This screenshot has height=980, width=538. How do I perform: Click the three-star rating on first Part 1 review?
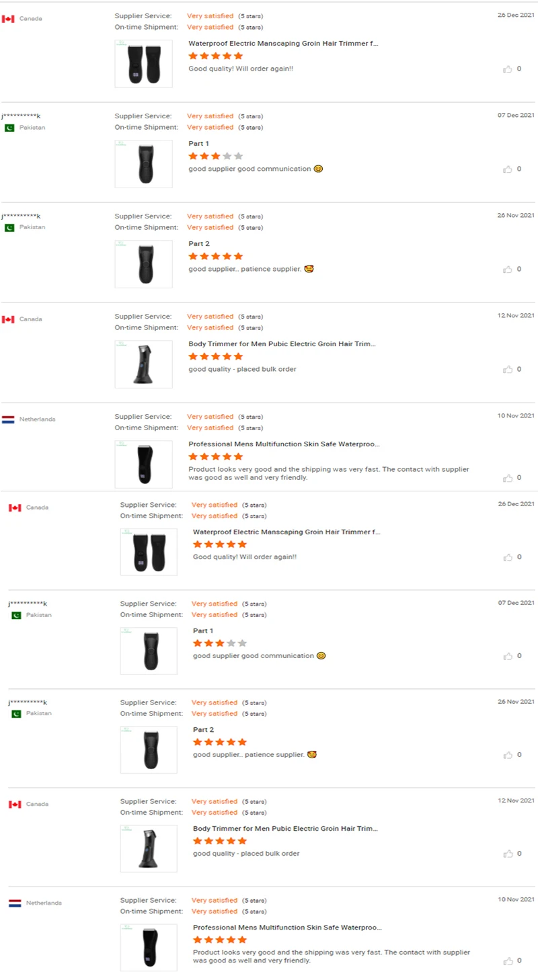[x=215, y=156]
